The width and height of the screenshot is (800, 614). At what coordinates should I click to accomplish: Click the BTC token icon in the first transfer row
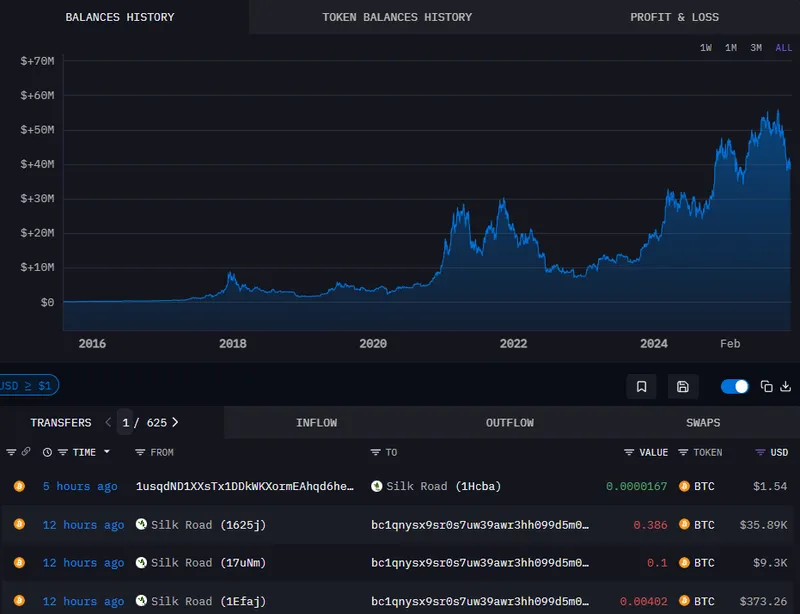(x=682, y=486)
